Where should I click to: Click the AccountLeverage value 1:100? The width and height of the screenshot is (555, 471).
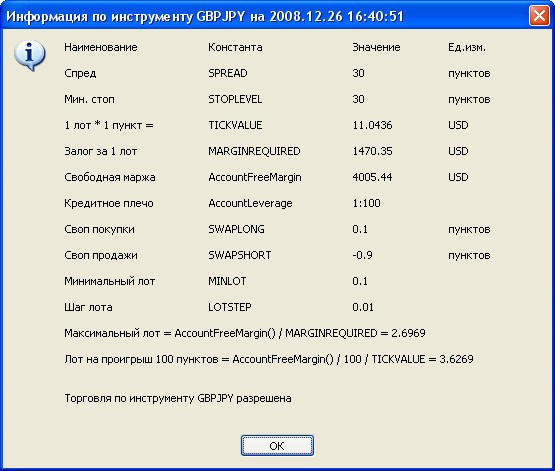coord(366,203)
